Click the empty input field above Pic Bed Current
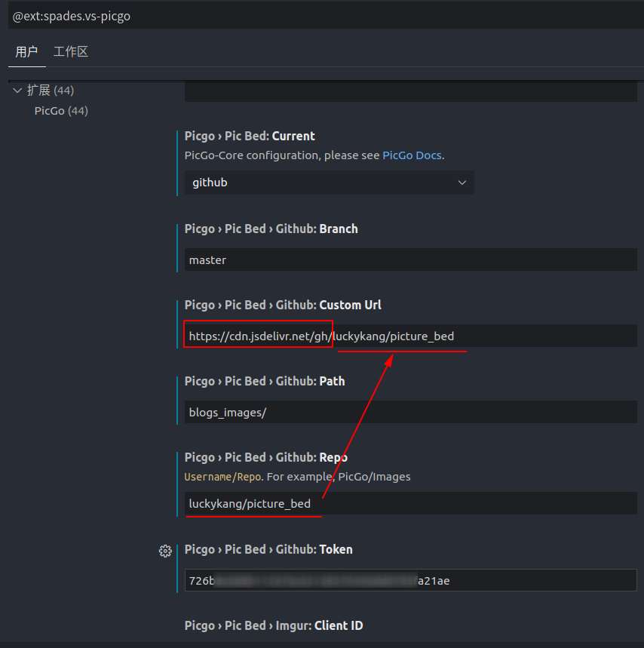The image size is (644, 648). tap(411, 91)
